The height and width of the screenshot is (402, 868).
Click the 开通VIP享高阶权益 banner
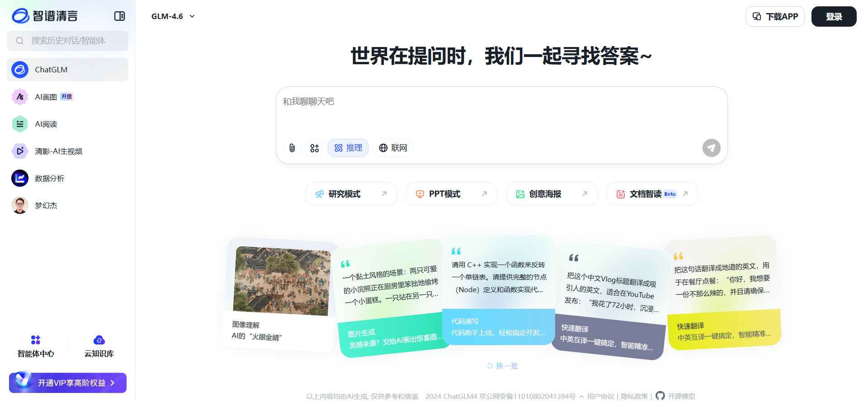pyautogui.click(x=68, y=383)
